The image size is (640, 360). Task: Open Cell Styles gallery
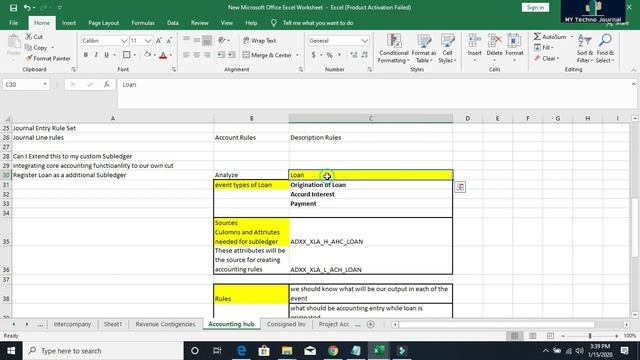tap(447, 49)
